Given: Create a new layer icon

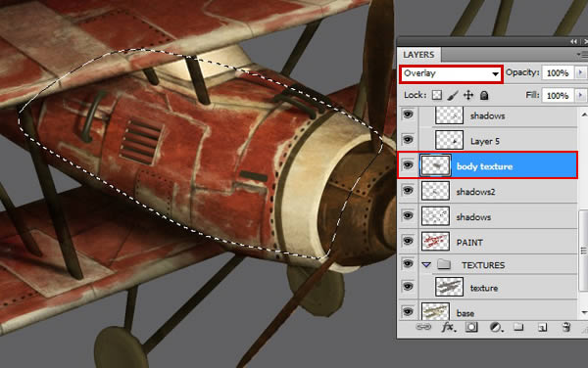Looking at the screenshot, I should click(x=542, y=328).
